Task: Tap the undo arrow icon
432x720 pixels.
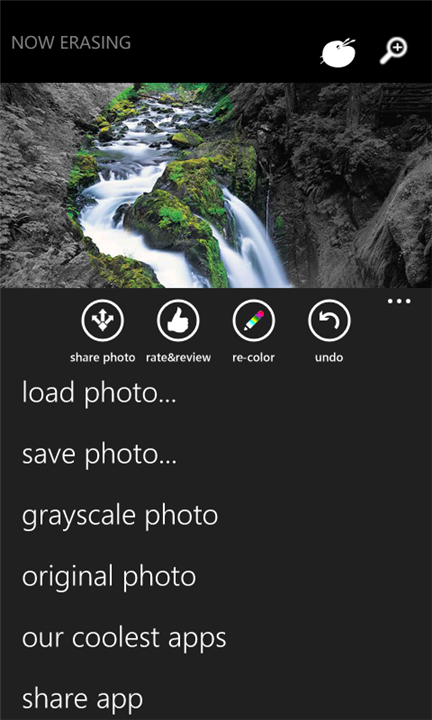Action: point(330,320)
